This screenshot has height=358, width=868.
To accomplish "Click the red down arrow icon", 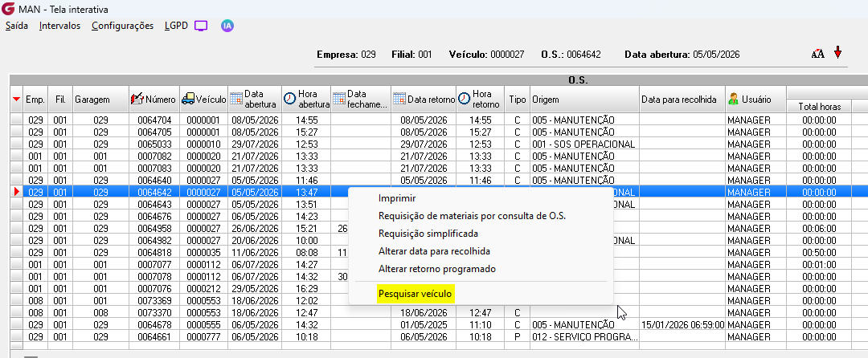I will [837, 53].
